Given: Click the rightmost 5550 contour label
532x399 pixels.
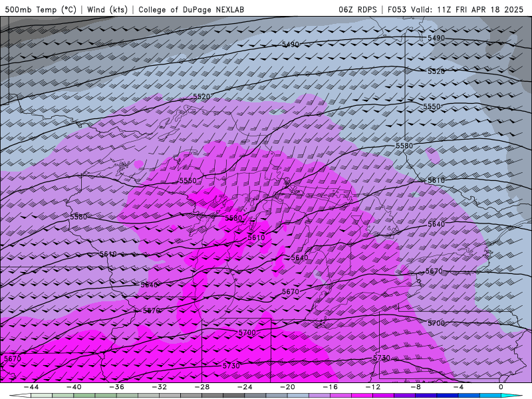Looking at the screenshot, I should tap(432, 106).
